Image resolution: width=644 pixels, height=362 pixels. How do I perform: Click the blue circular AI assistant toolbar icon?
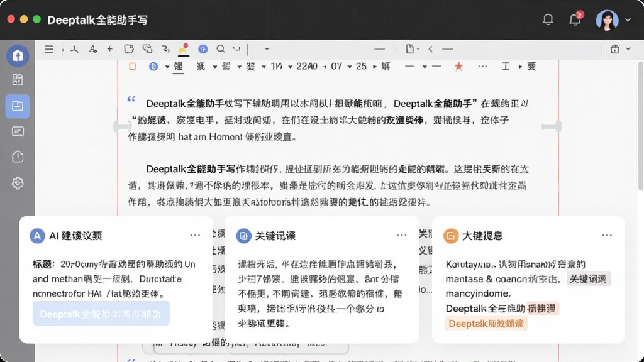(203, 49)
